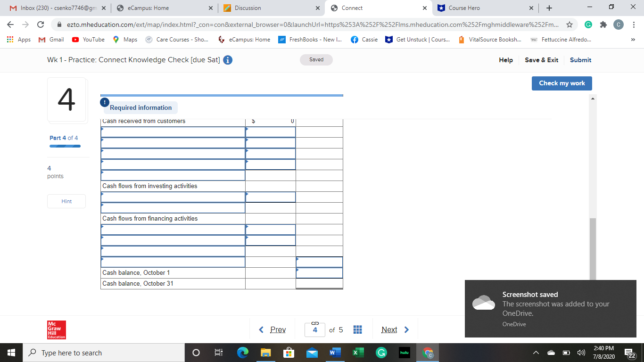The height and width of the screenshot is (362, 644).
Task: Launch Hulu from the taskbar
Action: click(403, 352)
